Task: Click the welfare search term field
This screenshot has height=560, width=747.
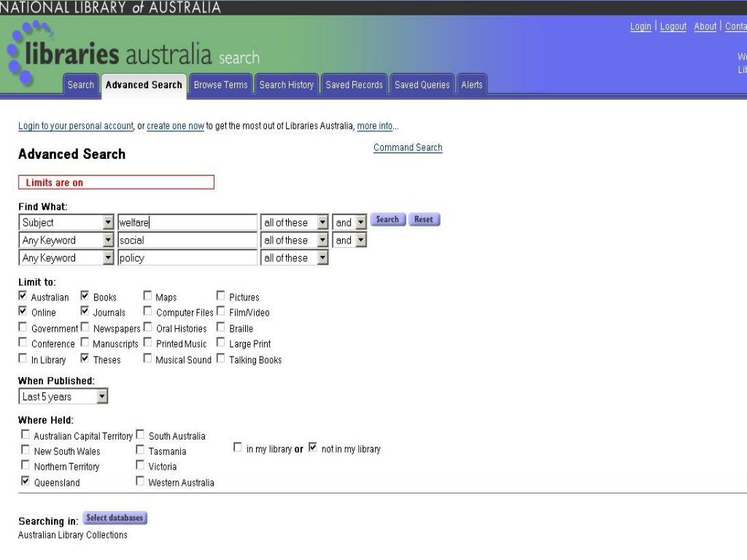Action: click(187, 222)
